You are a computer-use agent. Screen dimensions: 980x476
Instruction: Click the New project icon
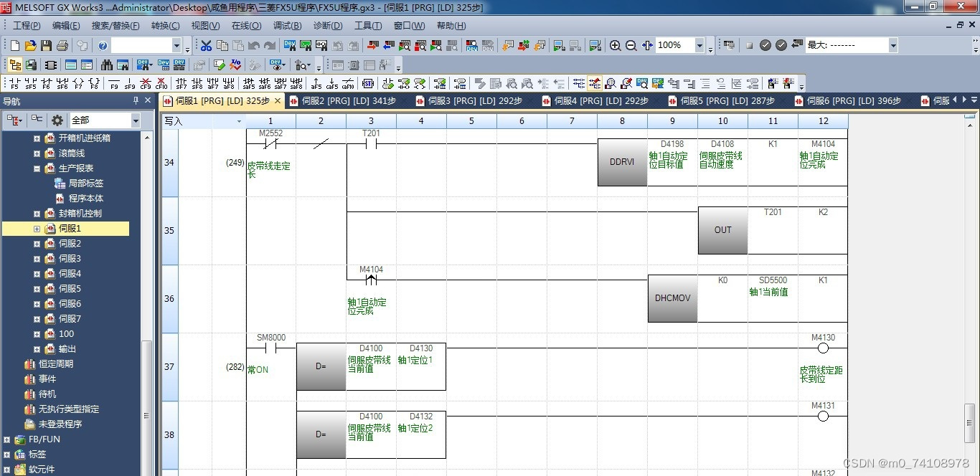click(x=15, y=45)
